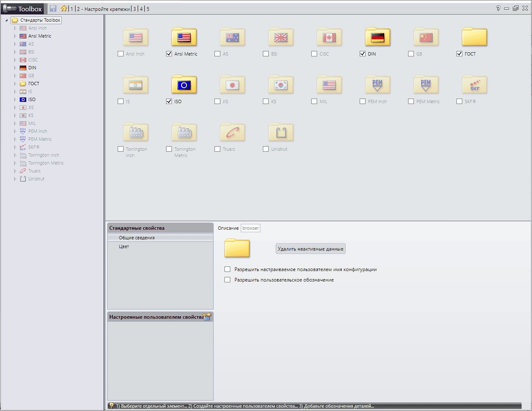Enable the GB standard checkbox
The width and height of the screenshot is (532, 411).
(x=411, y=54)
